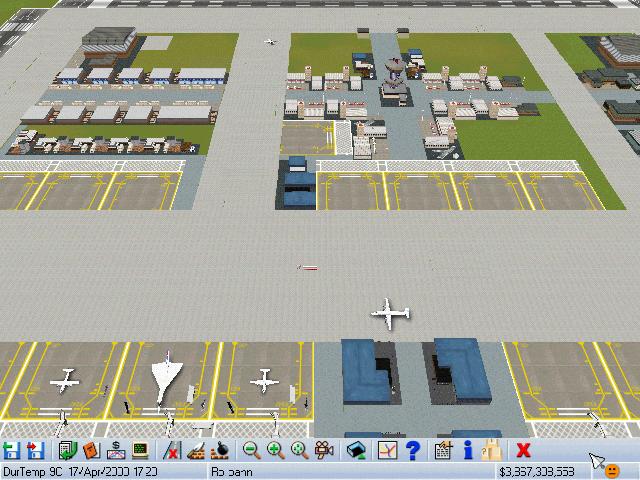
Task: Click the orange smiley face status indicator
Action: click(x=612, y=471)
